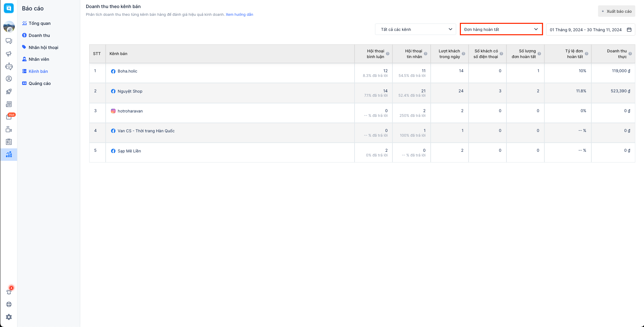Open the customer profile icon in sidebar
The image size is (644, 327).
click(x=9, y=79)
